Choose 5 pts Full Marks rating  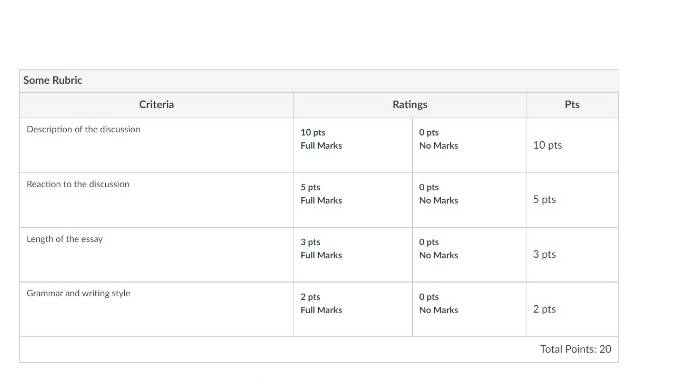pyautogui.click(x=353, y=200)
